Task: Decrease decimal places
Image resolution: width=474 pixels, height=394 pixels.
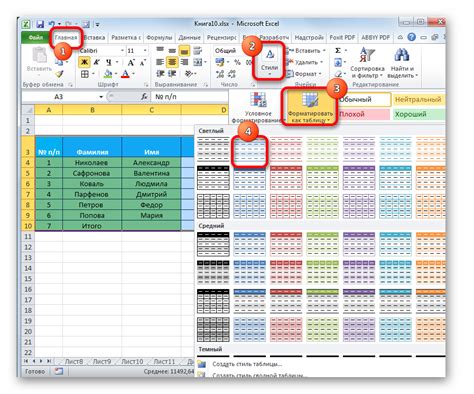Action: 231,74
